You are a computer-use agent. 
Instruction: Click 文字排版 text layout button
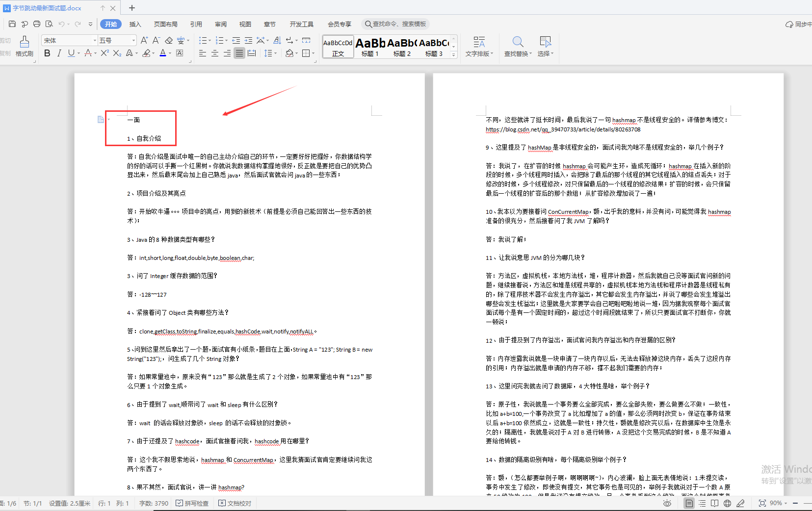click(x=479, y=47)
